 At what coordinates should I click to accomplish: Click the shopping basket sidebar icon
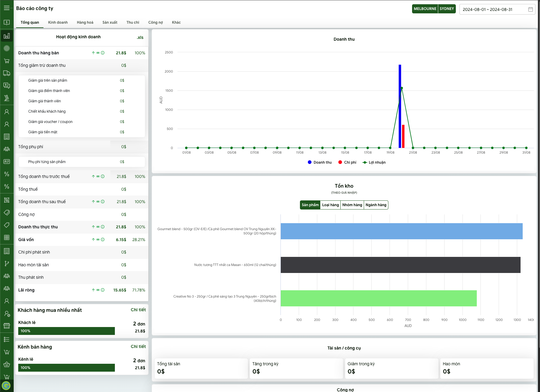tap(7, 364)
